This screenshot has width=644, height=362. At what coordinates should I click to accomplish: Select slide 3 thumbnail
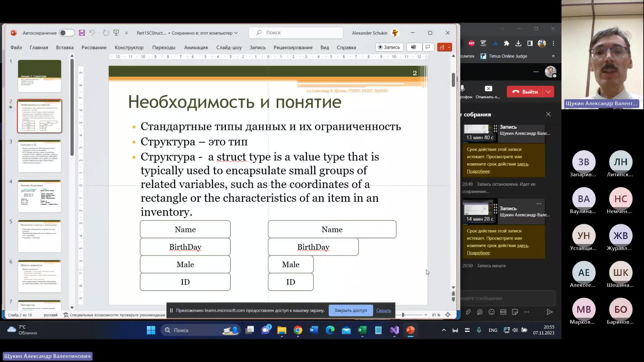click(40, 156)
